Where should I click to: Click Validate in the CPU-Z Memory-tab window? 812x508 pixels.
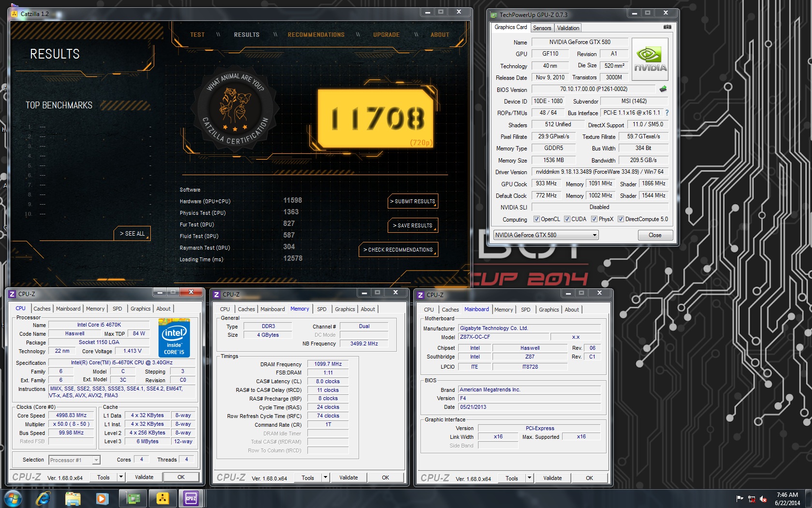[x=348, y=478]
